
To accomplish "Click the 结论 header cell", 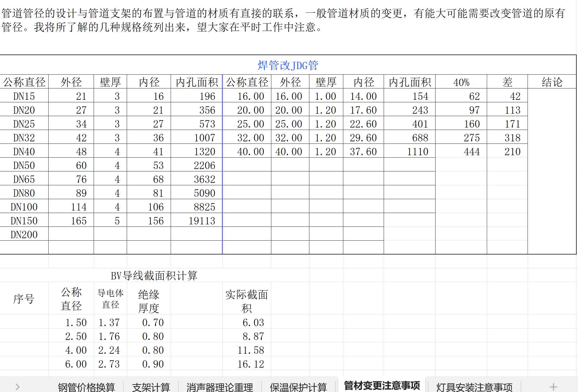I will 552,82.
